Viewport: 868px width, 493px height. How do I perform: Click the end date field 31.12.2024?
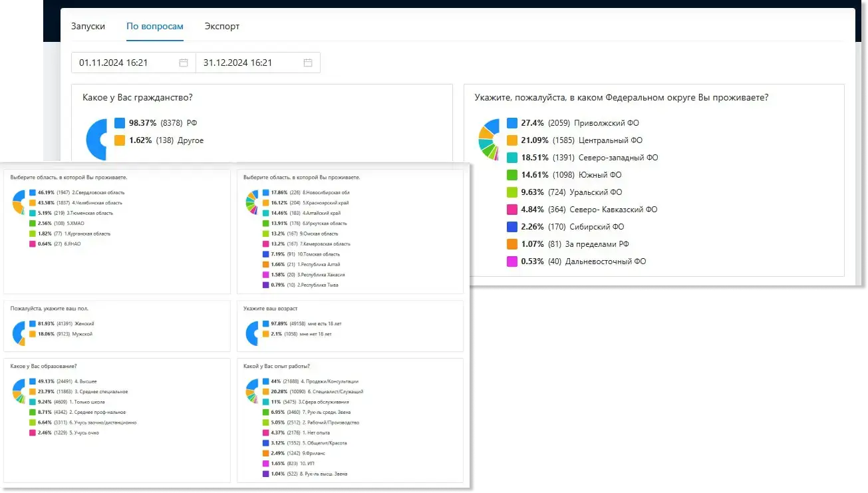[258, 63]
